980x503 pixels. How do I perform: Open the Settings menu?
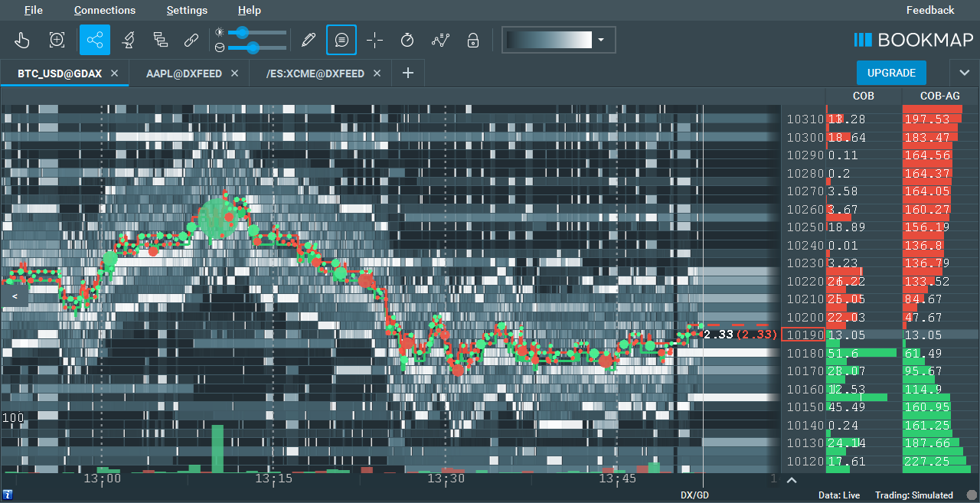(x=187, y=10)
